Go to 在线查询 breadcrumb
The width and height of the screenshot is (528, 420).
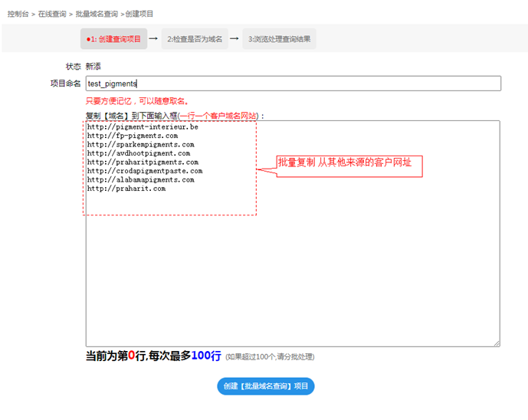click(52, 14)
